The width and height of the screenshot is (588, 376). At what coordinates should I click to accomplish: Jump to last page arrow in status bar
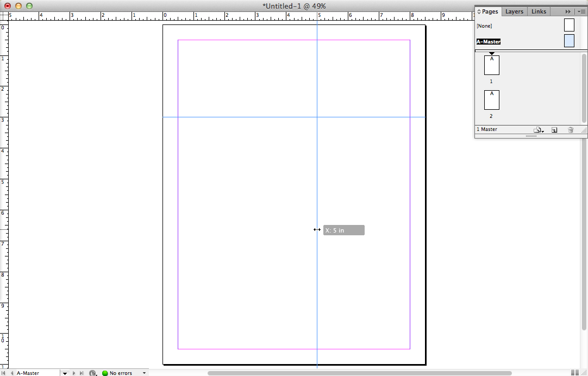point(82,373)
